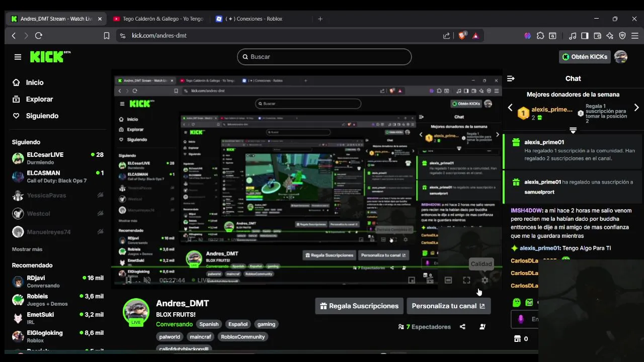Open moderator tools user icon
The image size is (644, 362).
pyautogui.click(x=482, y=327)
